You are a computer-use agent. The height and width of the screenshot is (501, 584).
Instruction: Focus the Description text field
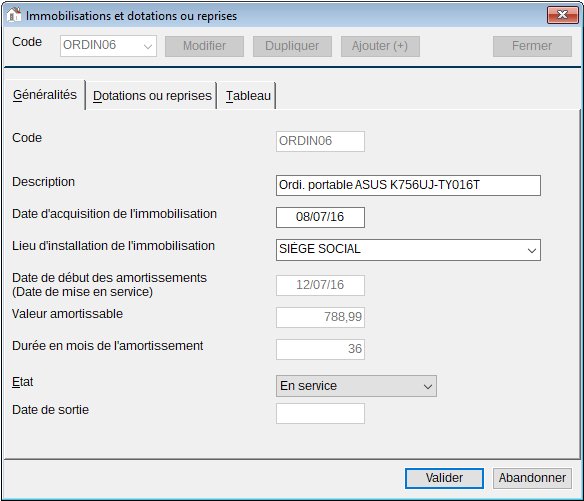click(x=408, y=185)
